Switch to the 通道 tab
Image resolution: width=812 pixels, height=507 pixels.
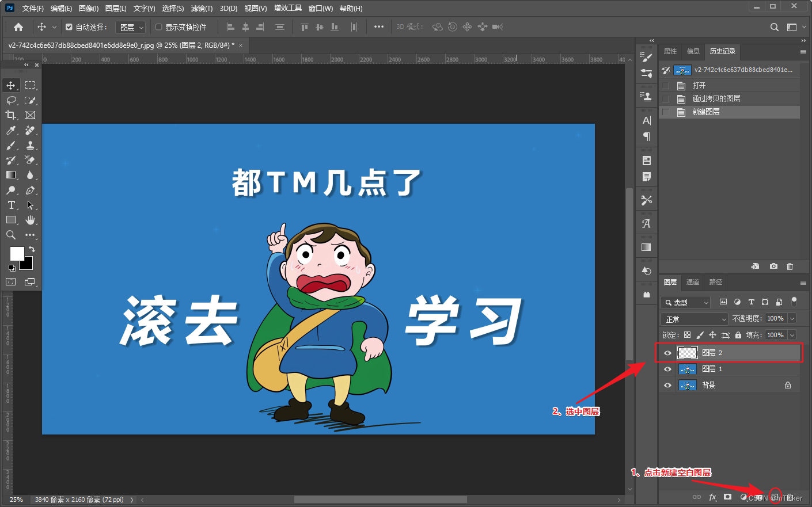pos(692,282)
